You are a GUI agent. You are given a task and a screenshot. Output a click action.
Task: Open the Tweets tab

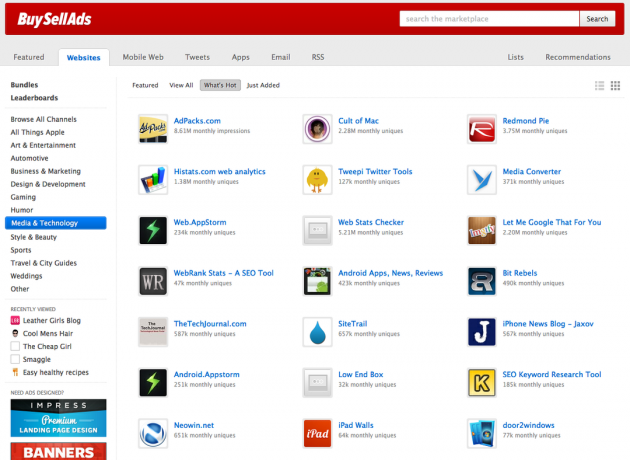click(197, 57)
